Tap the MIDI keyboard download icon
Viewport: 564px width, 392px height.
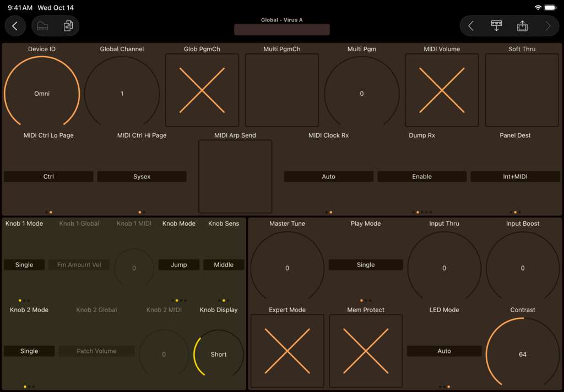496,26
